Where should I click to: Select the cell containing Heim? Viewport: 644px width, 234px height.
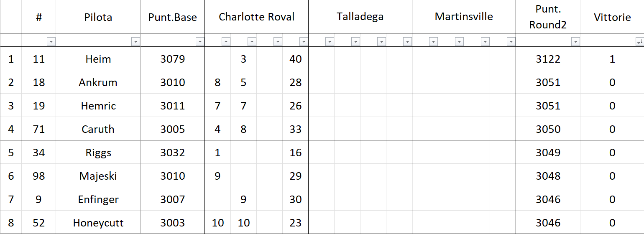tap(98, 59)
